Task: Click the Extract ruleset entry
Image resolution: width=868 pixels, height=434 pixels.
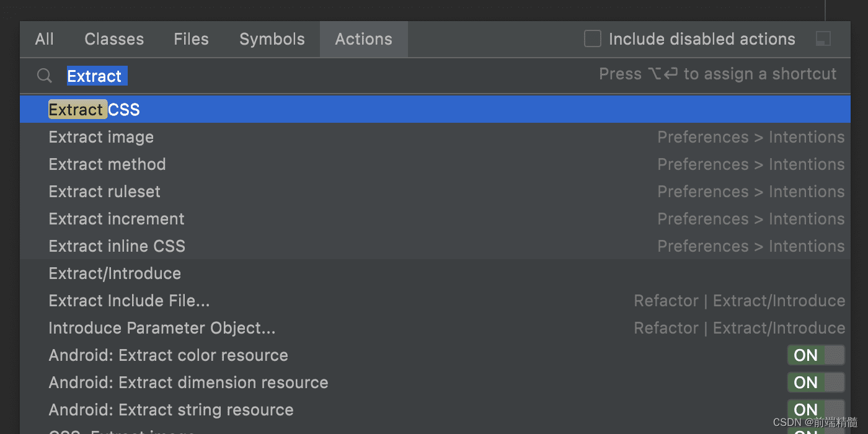Action: coord(104,191)
